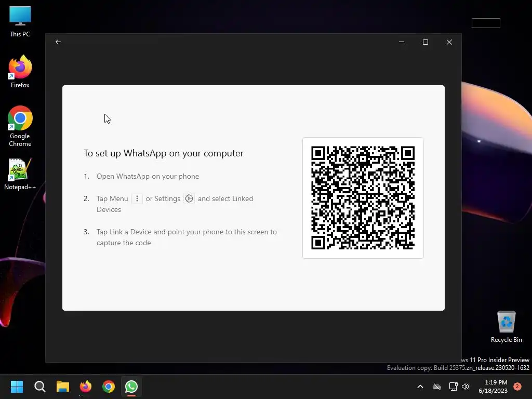
Task: Open the clock showing 1:19 PM
Action: [x=493, y=387]
